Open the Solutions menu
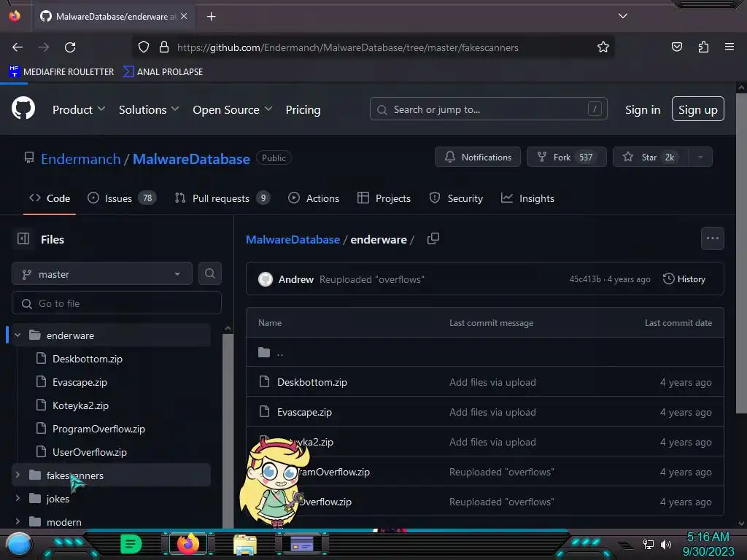This screenshot has height=560, width=747. (149, 109)
